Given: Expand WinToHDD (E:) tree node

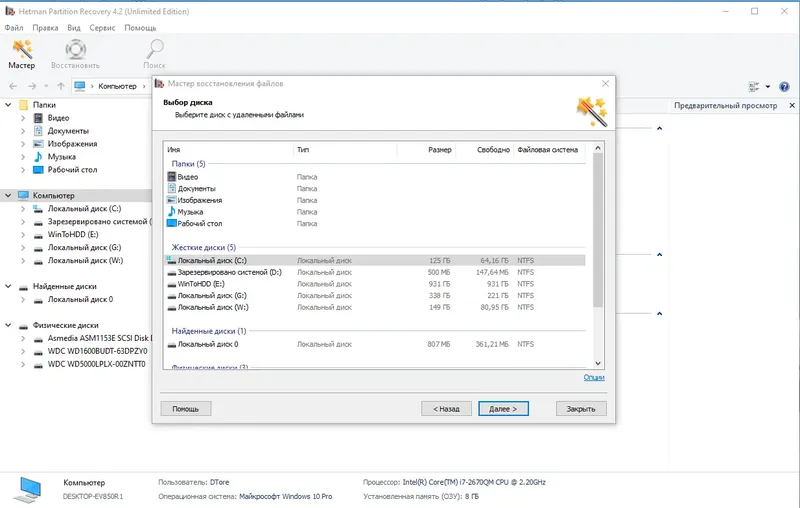Looking at the screenshot, I should click(23, 235).
